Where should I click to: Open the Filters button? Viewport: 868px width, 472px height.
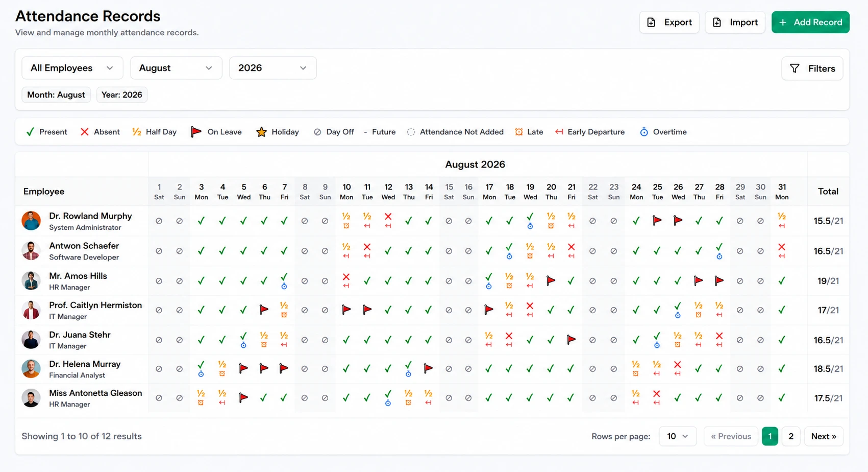[812, 68]
